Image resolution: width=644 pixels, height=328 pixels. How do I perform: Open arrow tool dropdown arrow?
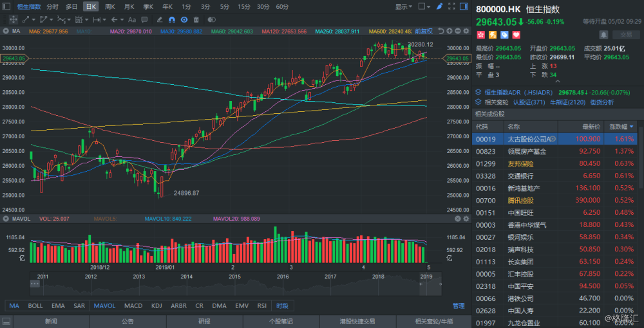click(122, 19)
